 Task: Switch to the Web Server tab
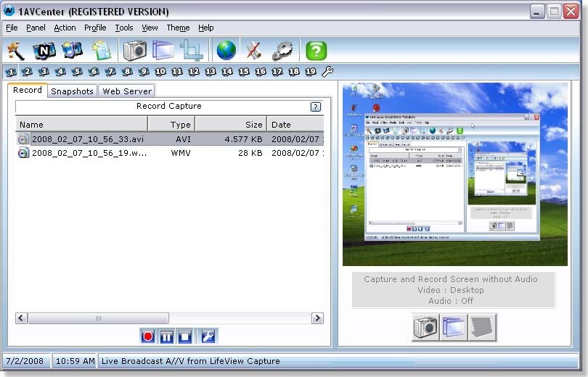click(x=127, y=91)
